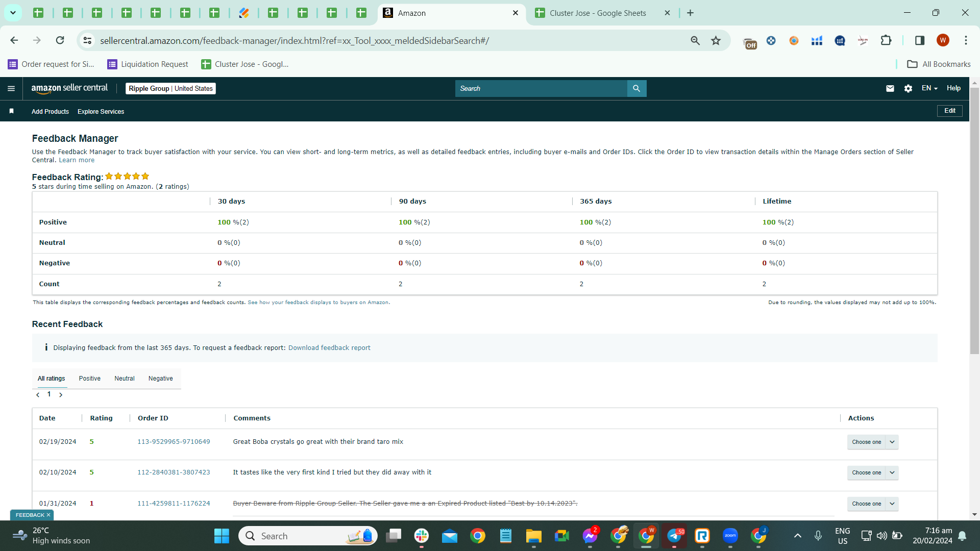
Task: Open Add Products menu item
Action: (50, 111)
